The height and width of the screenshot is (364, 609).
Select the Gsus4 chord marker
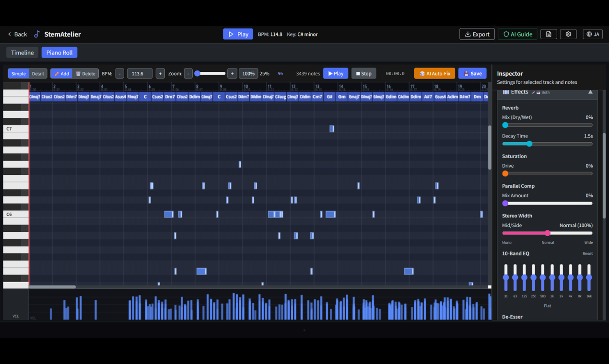440,96
